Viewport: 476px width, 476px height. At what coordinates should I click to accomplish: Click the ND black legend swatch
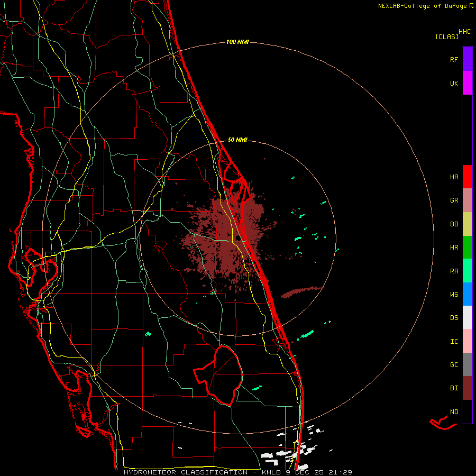pos(467,411)
